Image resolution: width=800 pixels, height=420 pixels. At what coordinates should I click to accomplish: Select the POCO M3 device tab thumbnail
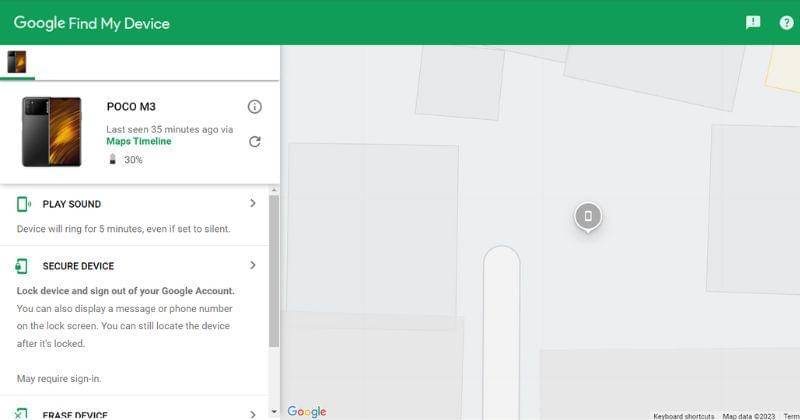click(17, 62)
